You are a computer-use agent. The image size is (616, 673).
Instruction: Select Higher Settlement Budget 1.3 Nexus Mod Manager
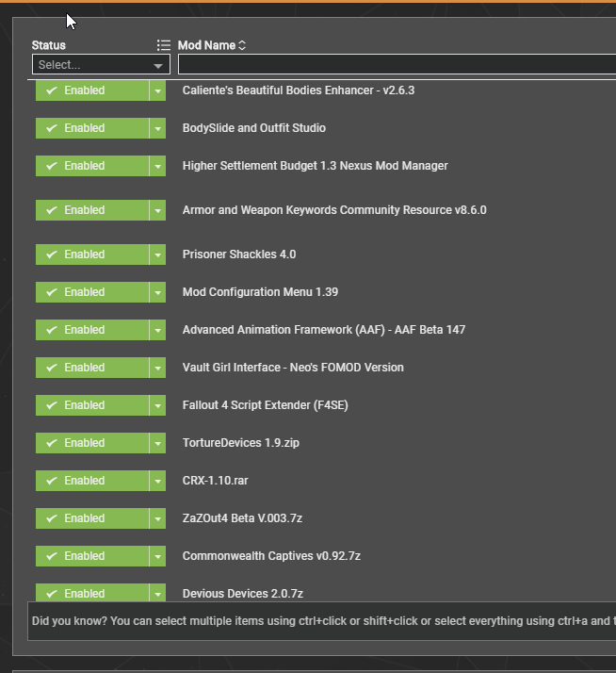(x=316, y=166)
